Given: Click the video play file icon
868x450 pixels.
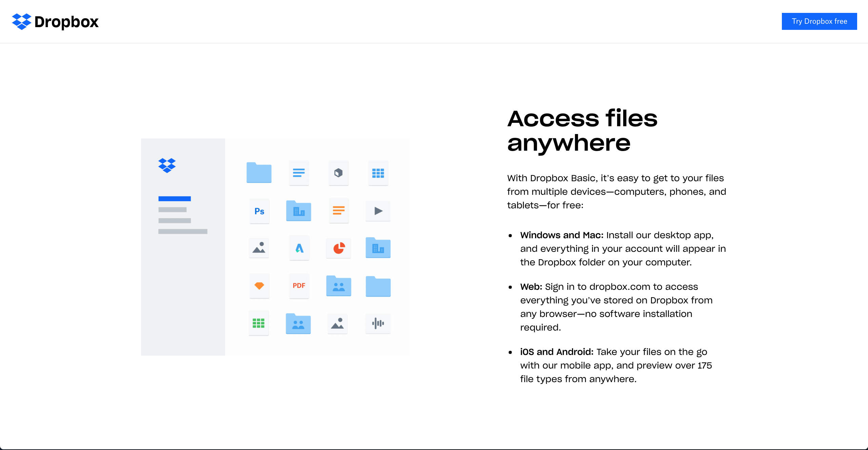Looking at the screenshot, I should (378, 211).
